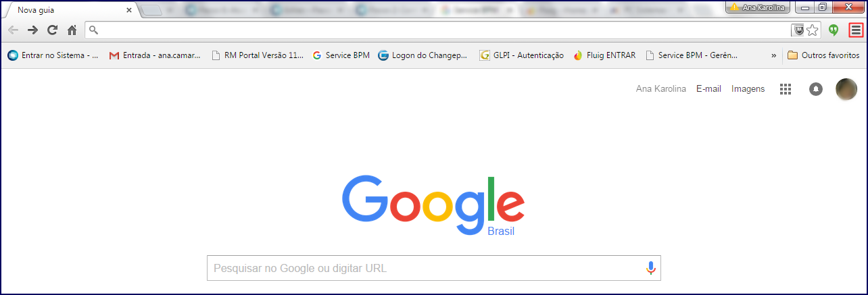Navigate forward with arrow button
868x295 pixels.
tap(32, 30)
